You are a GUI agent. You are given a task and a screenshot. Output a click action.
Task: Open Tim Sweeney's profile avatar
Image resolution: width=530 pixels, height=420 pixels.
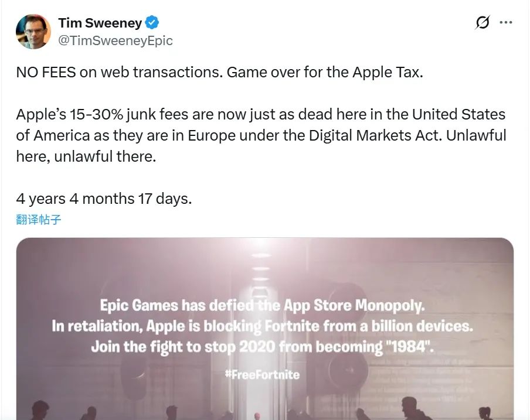pos(33,32)
